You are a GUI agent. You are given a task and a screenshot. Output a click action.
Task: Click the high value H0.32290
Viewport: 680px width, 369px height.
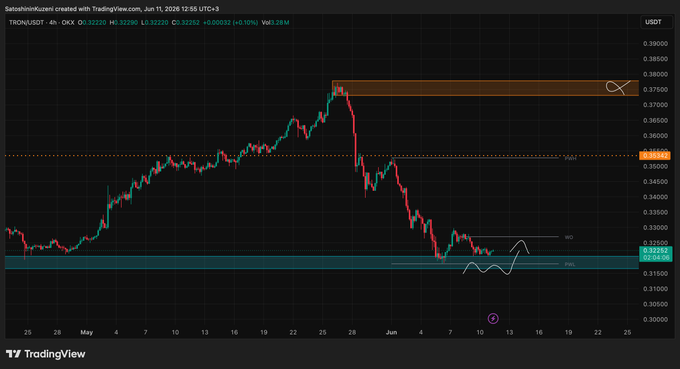(x=124, y=23)
